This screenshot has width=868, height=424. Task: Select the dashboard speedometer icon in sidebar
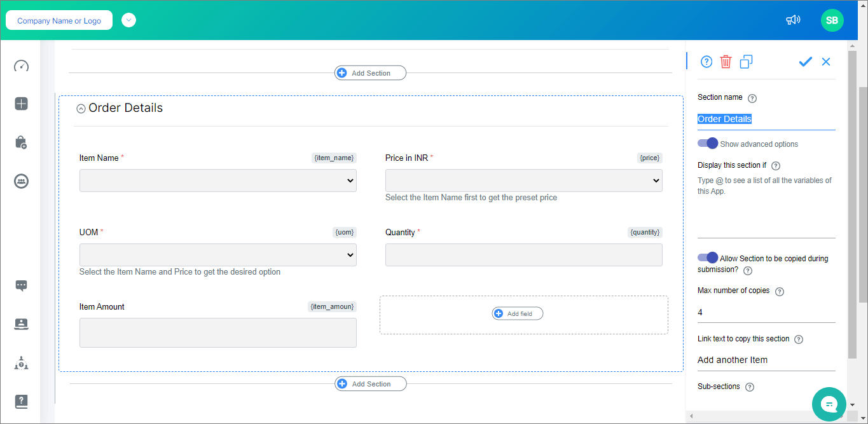pyautogui.click(x=21, y=65)
